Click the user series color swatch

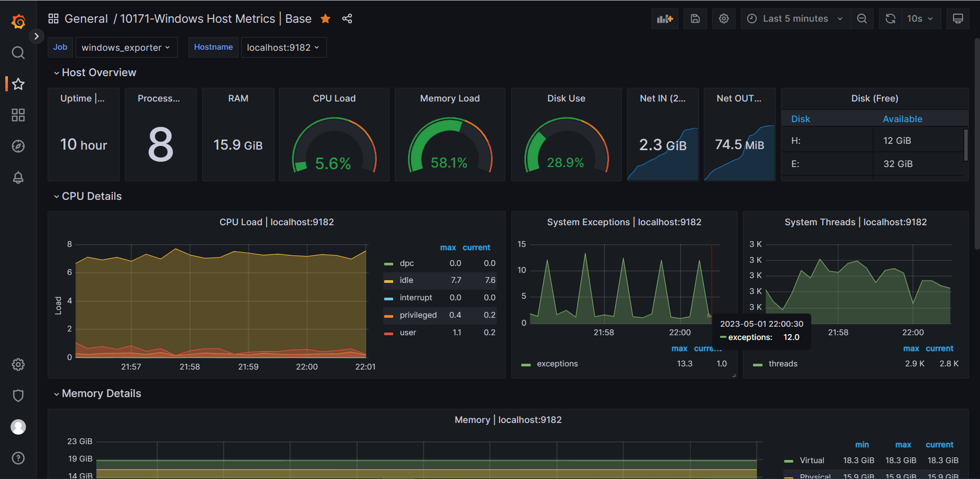pos(388,333)
